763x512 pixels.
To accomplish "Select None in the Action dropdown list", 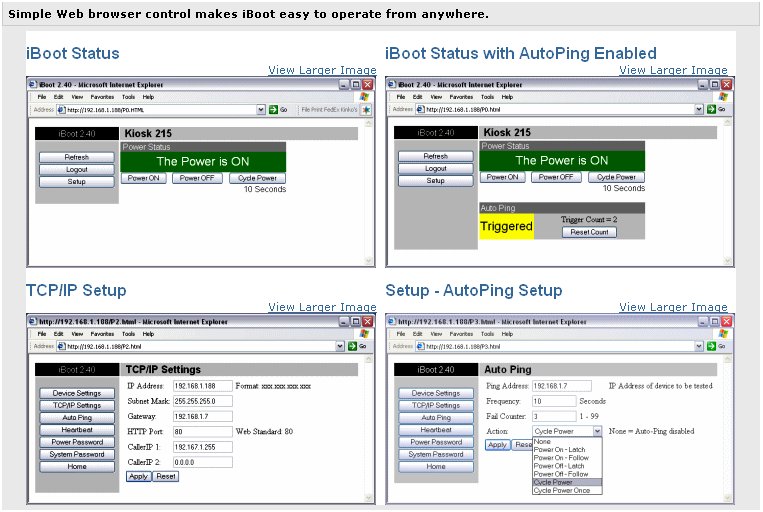I will 567,441.
